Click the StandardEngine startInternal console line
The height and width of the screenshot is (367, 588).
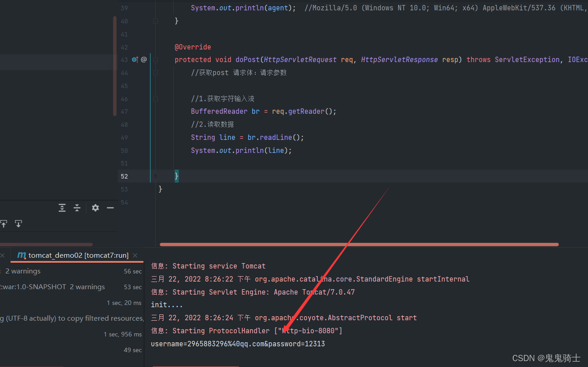(310, 279)
